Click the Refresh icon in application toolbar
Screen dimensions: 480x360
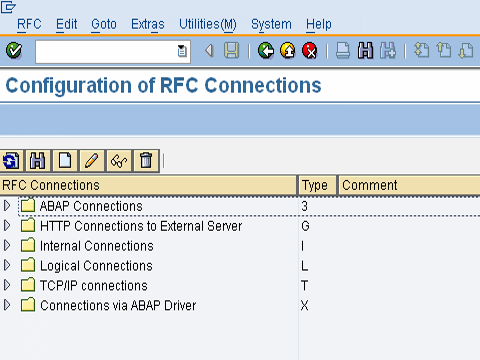[x=11, y=161]
